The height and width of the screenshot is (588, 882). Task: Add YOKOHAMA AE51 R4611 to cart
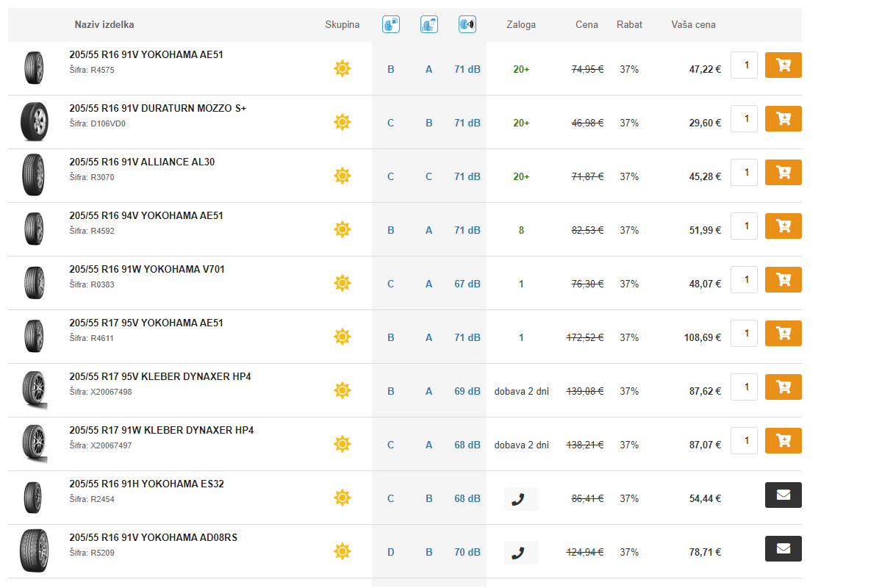(x=784, y=333)
